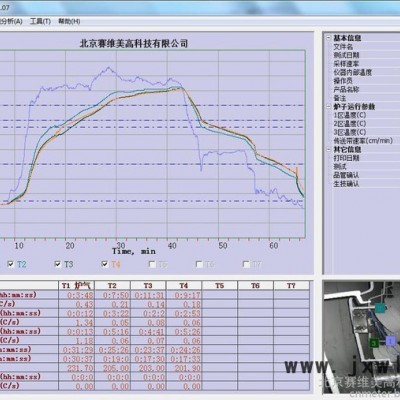400x400 pixels.
Task: Open the 帮助(H) menu
Action: (69, 21)
